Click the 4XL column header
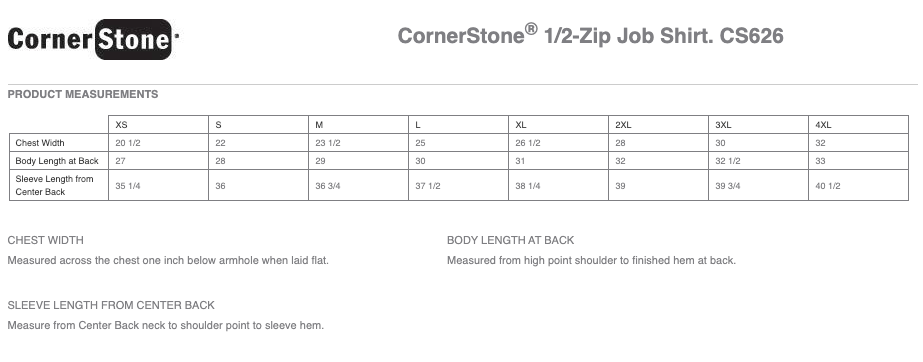 tap(824, 125)
